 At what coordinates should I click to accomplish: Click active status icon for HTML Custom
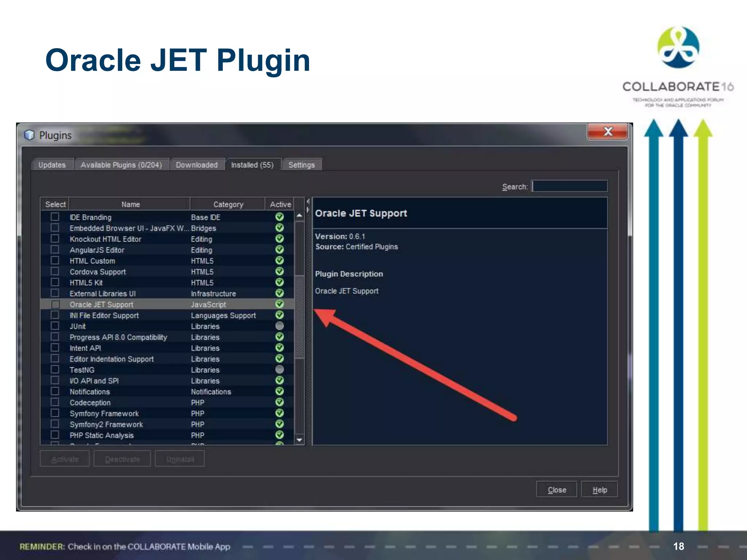(x=279, y=261)
